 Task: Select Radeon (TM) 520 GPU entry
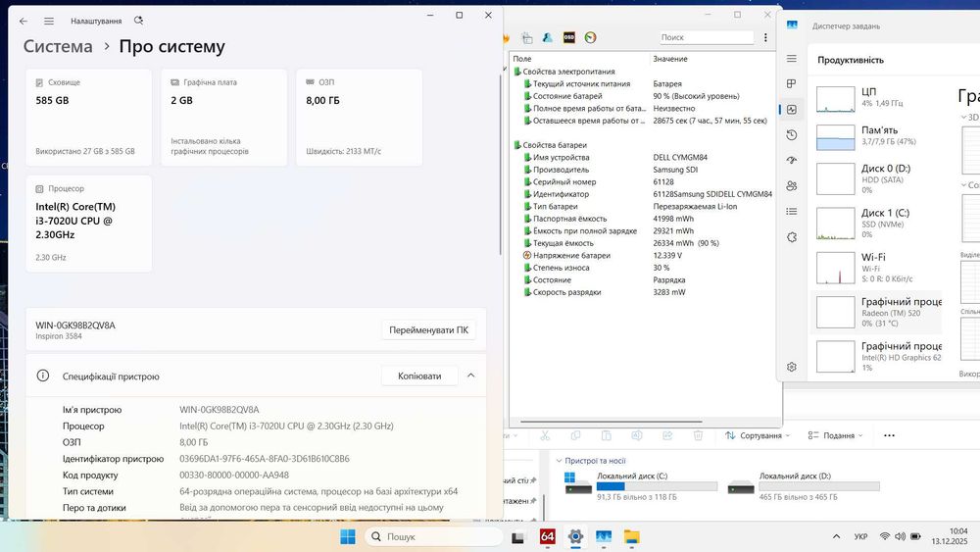[875, 312]
